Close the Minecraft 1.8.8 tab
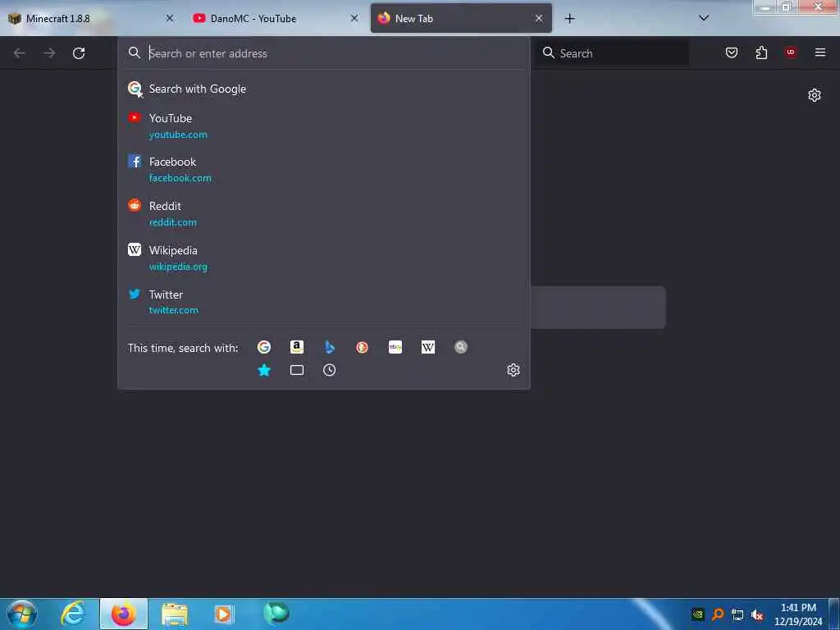 tap(170, 18)
